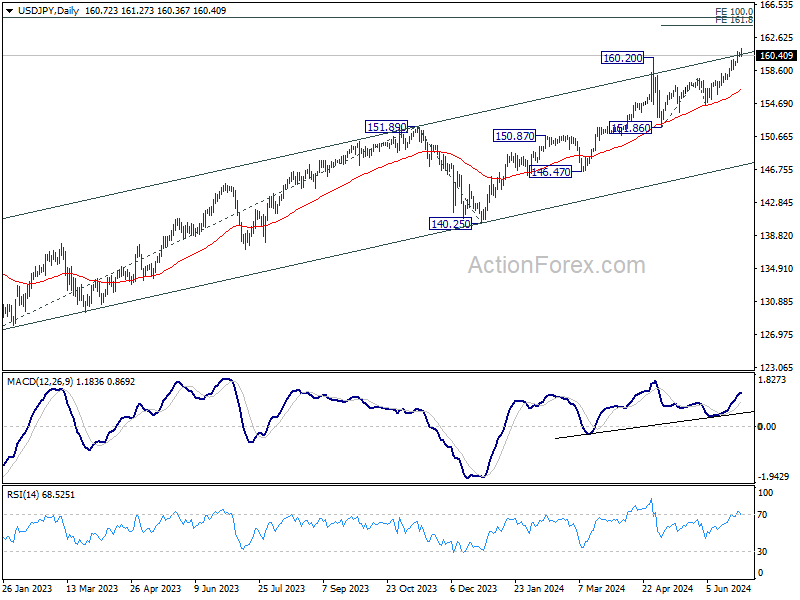Viewport: 800px width, 600px height.
Task: Click the 150.870 price label
Action: coord(515,136)
